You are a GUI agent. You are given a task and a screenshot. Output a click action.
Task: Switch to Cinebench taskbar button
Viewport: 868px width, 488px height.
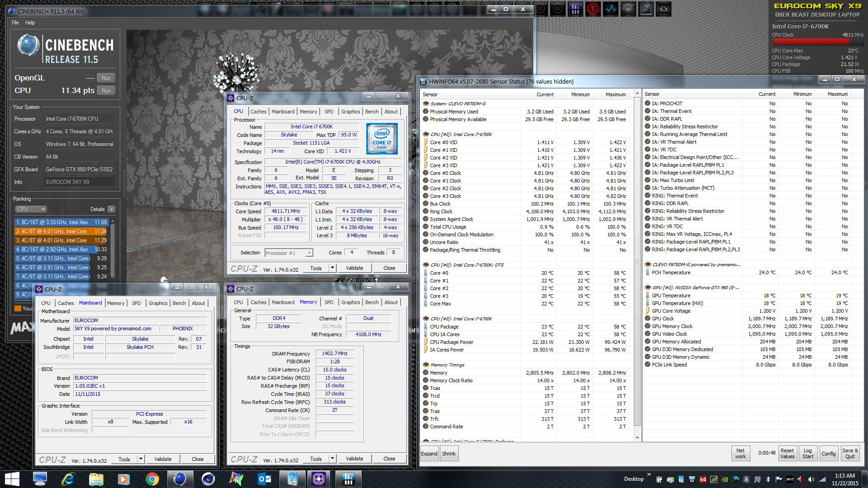coord(180,479)
